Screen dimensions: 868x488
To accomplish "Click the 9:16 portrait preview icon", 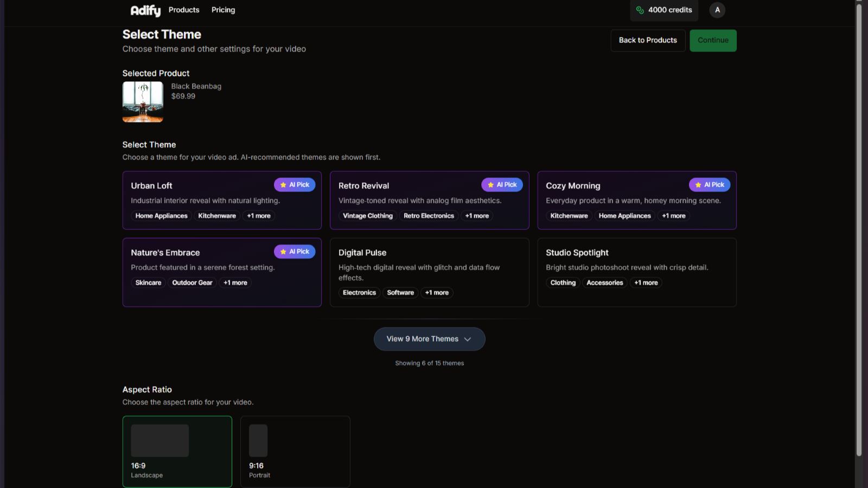I will [x=258, y=440].
